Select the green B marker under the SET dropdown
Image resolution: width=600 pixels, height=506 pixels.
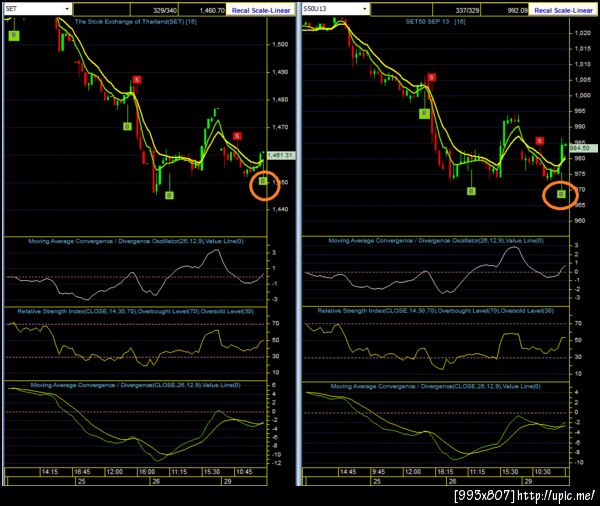14,36
